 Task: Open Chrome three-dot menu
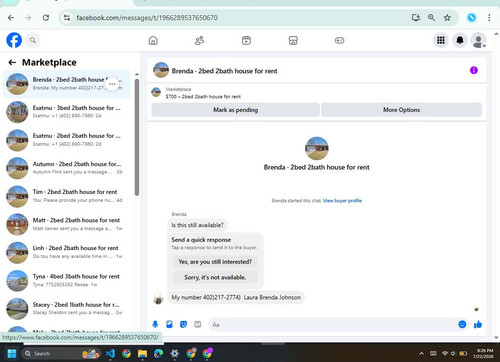coord(489,18)
